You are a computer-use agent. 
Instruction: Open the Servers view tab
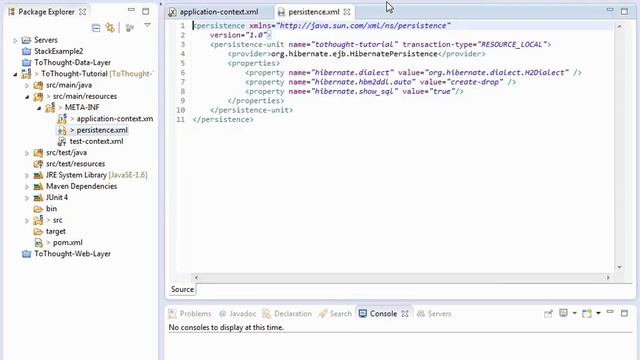pos(434,313)
